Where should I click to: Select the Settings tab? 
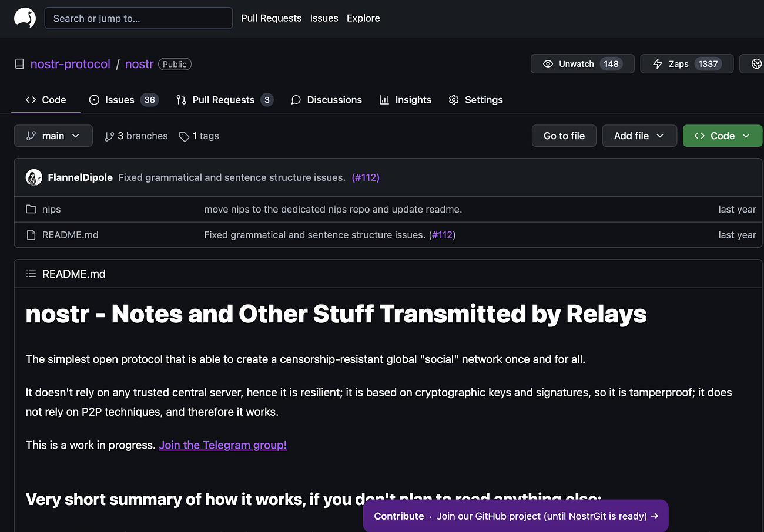click(x=476, y=100)
